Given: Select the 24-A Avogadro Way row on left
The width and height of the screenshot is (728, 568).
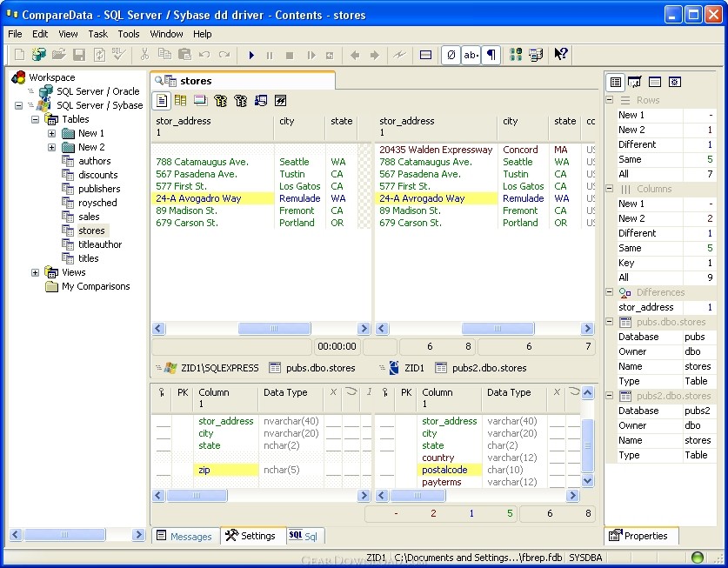Looking at the screenshot, I should (x=198, y=198).
